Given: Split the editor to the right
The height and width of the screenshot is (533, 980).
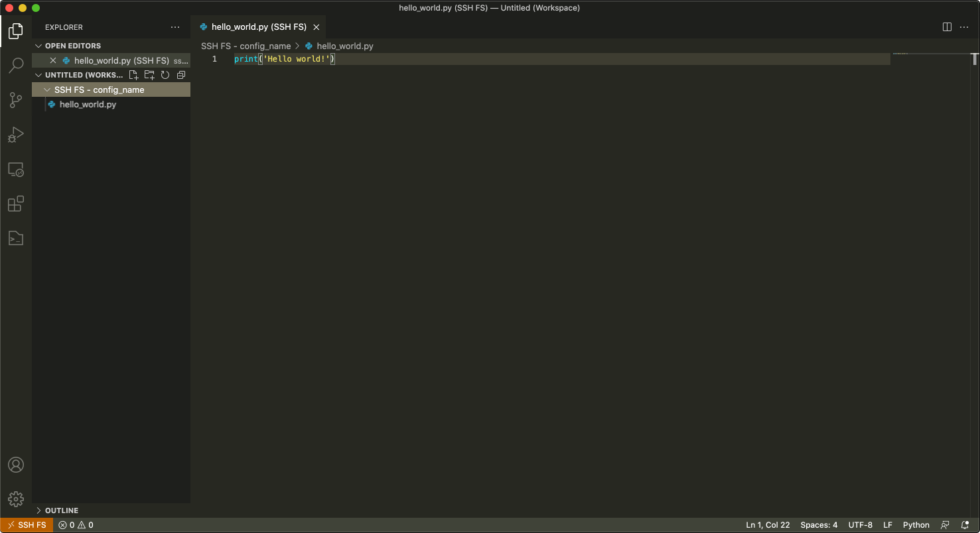Looking at the screenshot, I should click(947, 27).
